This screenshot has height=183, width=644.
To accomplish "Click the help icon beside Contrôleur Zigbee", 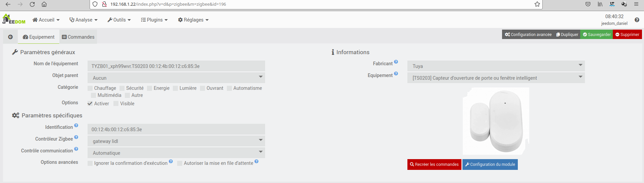I will click(x=76, y=137).
